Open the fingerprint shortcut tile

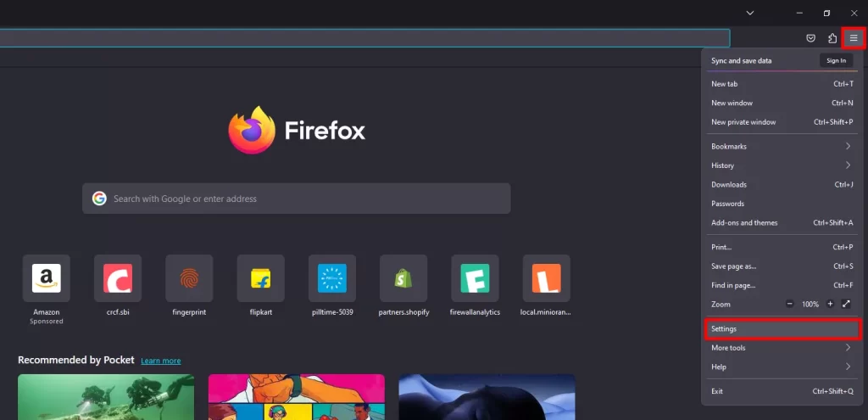point(189,278)
